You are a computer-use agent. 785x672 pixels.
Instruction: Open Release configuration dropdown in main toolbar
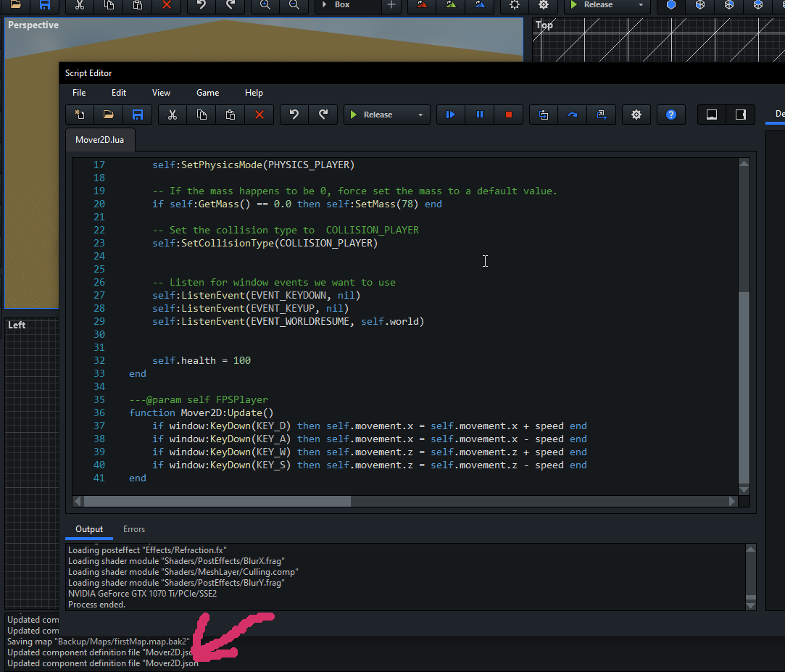tap(641, 4)
